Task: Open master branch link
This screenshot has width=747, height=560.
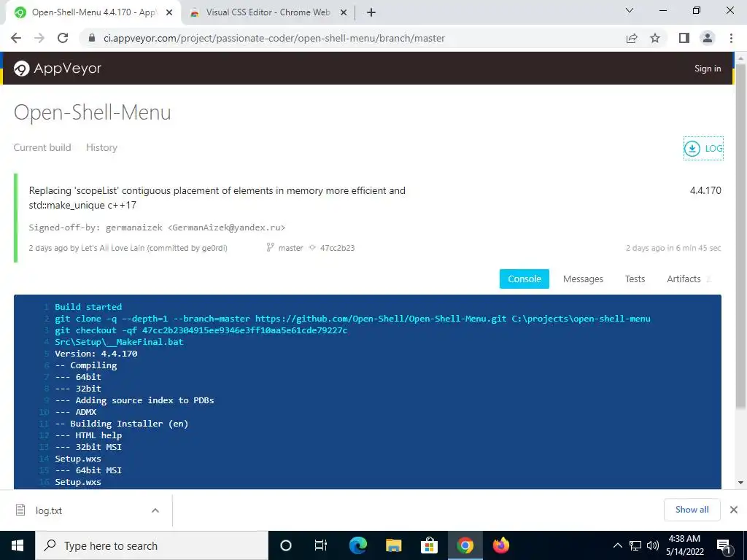Action: click(290, 248)
